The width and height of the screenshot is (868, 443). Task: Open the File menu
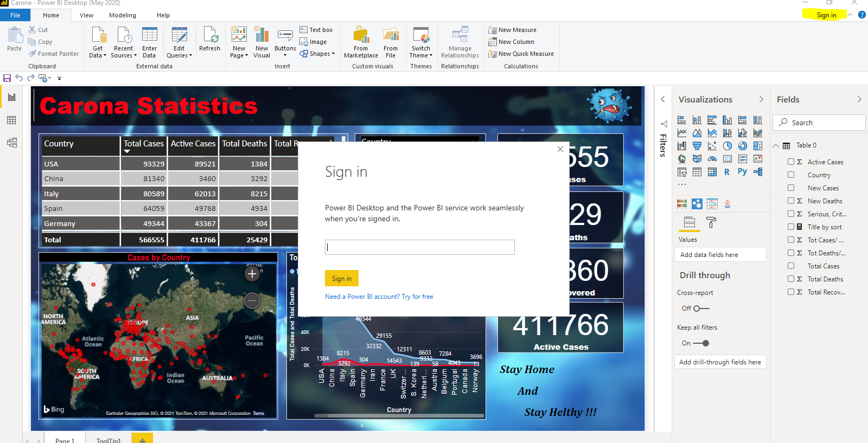pos(15,15)
